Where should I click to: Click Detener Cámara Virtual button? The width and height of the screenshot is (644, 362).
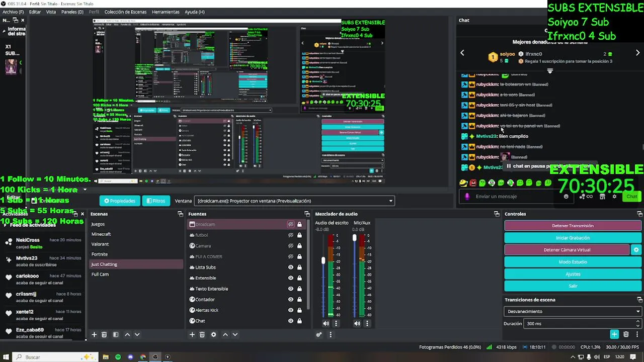567,250
